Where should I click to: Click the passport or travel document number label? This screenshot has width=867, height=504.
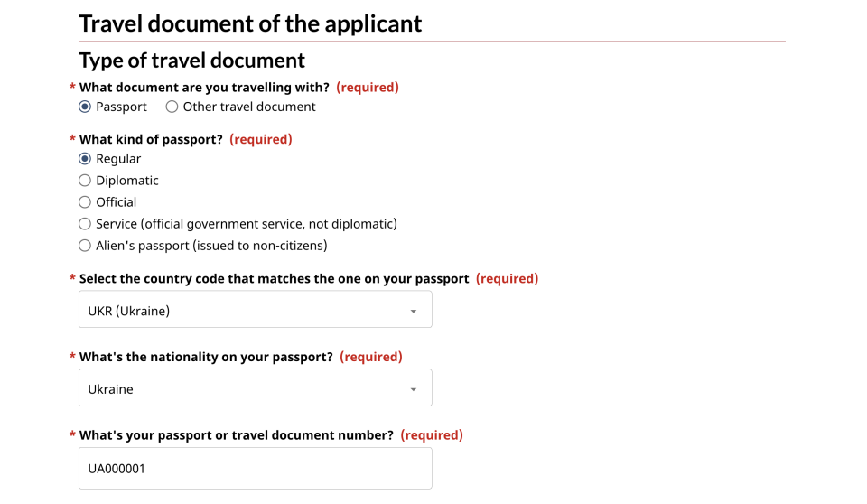click(236, 435)
